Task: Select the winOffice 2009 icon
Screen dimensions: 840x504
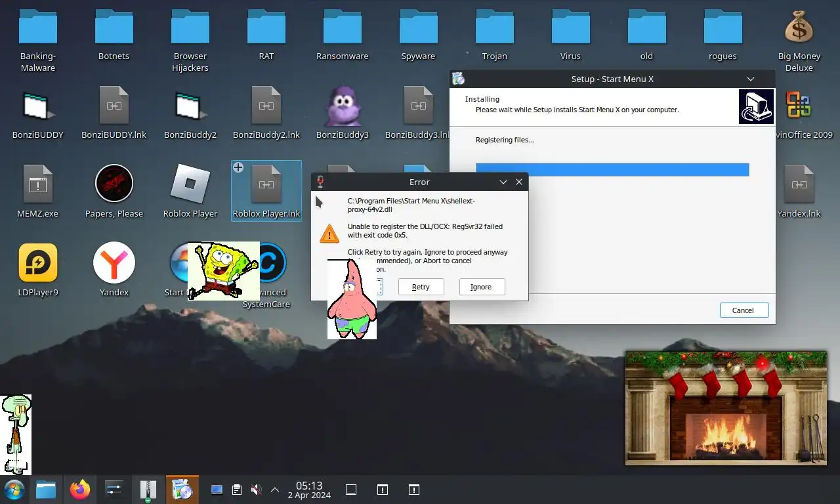Action: click(799, 105)
